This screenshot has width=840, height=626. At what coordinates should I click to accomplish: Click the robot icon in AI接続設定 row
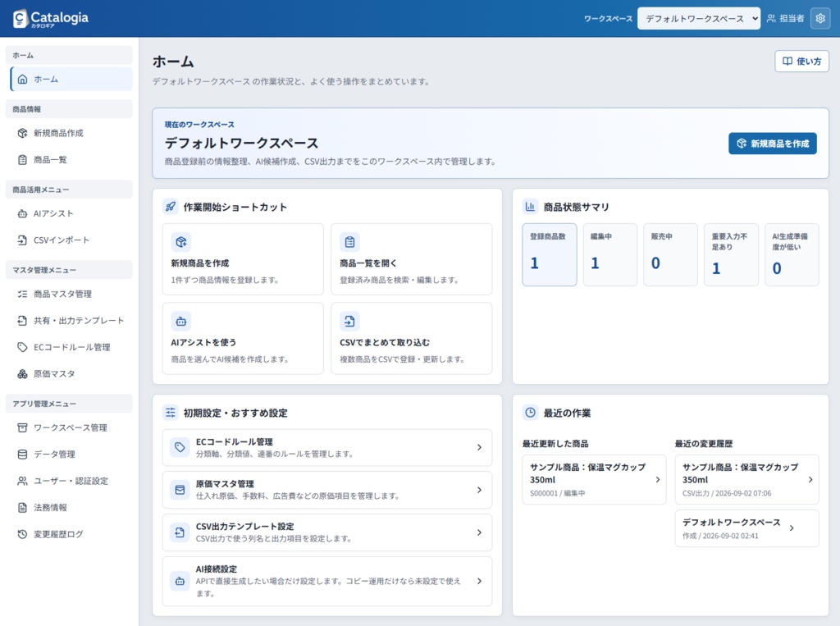coord(180,581)
